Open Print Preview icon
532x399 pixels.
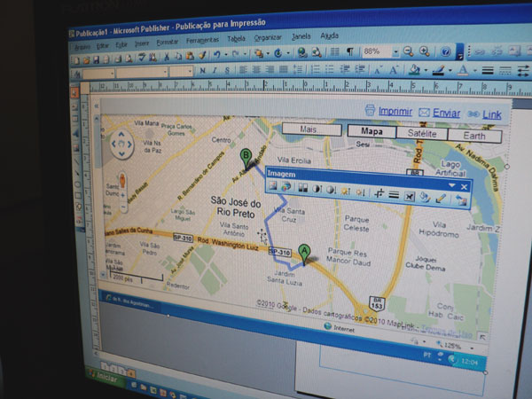pos(129,59)
